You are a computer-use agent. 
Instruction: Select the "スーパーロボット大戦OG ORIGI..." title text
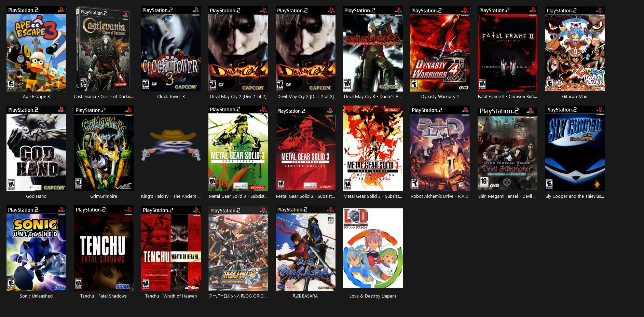coord(238,296)
